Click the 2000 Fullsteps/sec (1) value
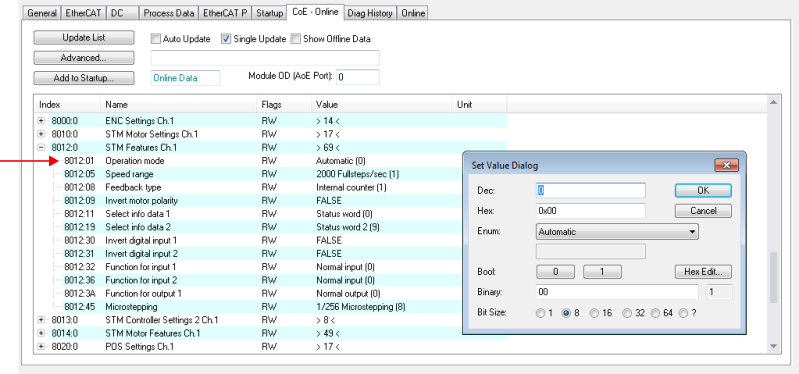 coord(357,174)
